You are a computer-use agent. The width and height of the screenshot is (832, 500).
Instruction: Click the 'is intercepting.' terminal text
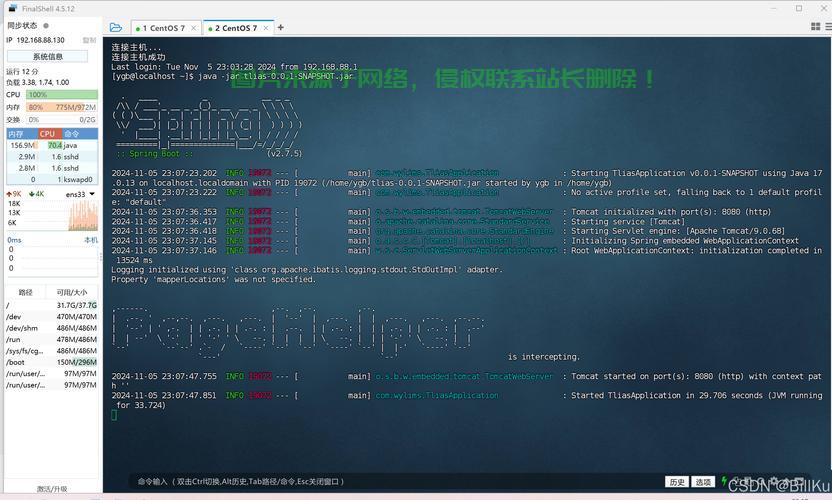544,357
